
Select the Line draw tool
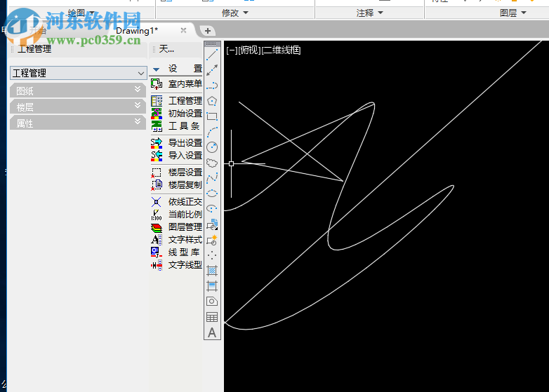(x=212, y=55)
